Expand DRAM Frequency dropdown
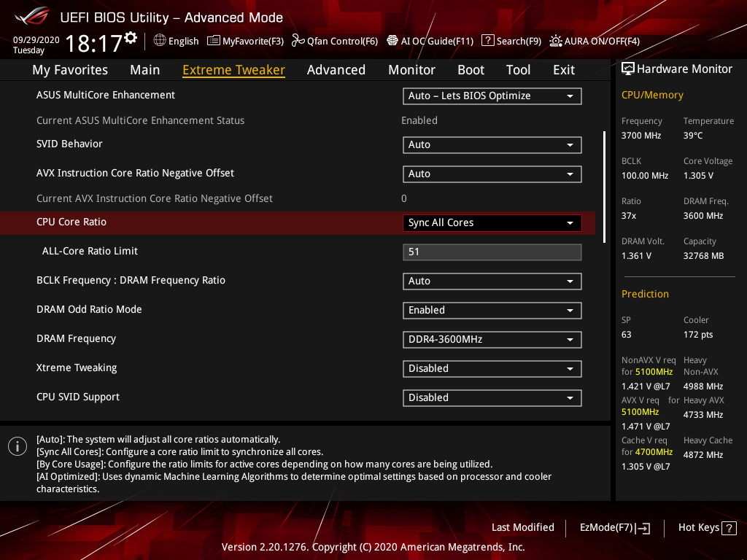 [492, 340]
